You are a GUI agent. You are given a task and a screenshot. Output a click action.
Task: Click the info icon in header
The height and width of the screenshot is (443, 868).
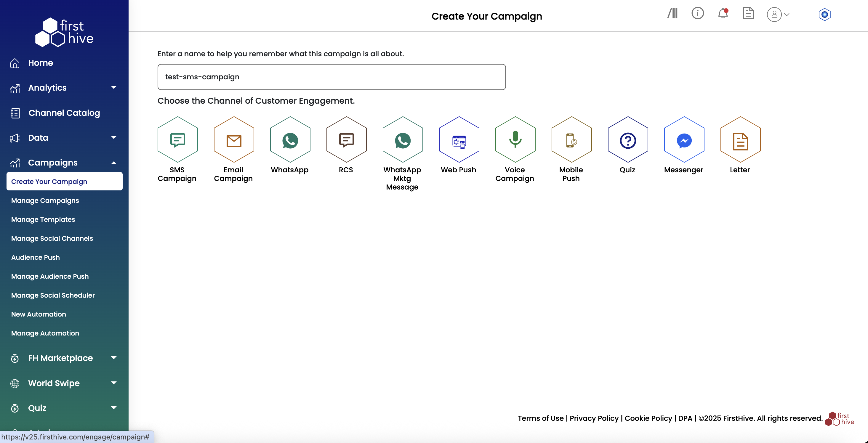tap(697, 14)
